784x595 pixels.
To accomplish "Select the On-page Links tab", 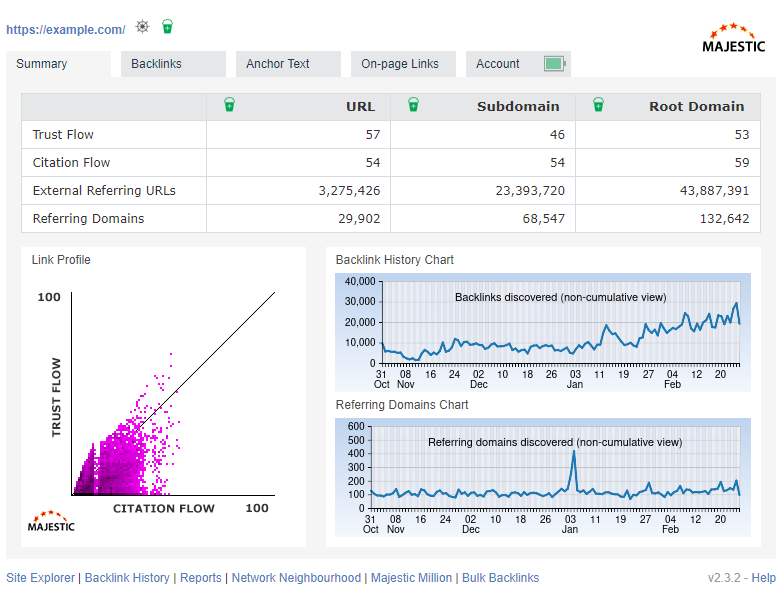I will pos(401,64).
